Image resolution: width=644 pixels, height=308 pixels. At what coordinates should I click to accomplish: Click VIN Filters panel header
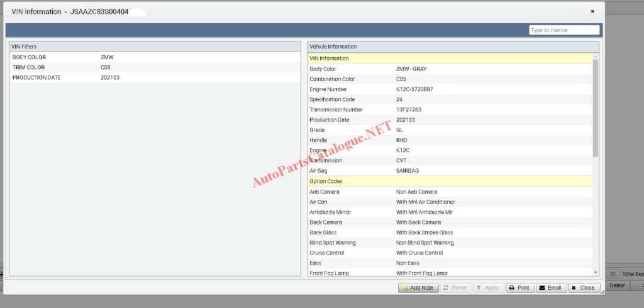(155, 47)
